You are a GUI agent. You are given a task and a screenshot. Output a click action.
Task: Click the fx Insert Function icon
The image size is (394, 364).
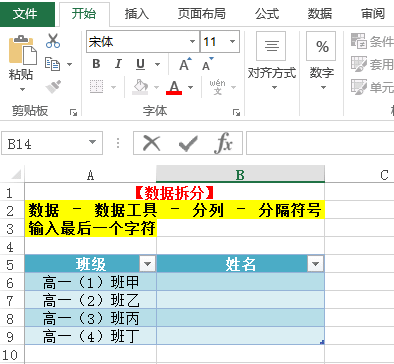pyautogui.click(x=223, y=143)
